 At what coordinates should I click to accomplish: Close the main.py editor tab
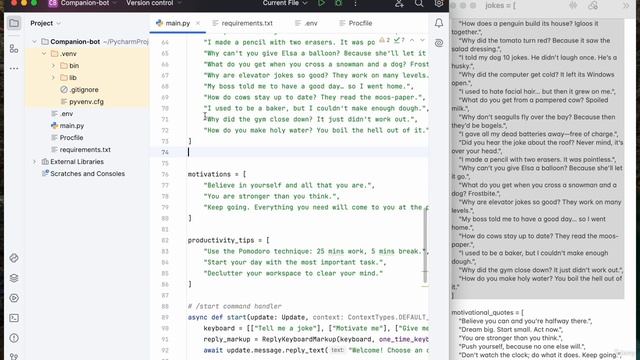(198, 23)
